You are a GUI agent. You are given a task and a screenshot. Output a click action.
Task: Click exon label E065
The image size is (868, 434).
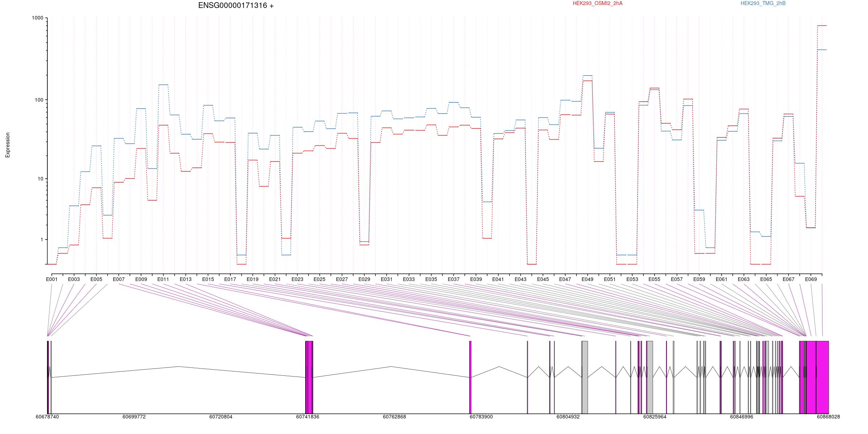coord(766,279)
